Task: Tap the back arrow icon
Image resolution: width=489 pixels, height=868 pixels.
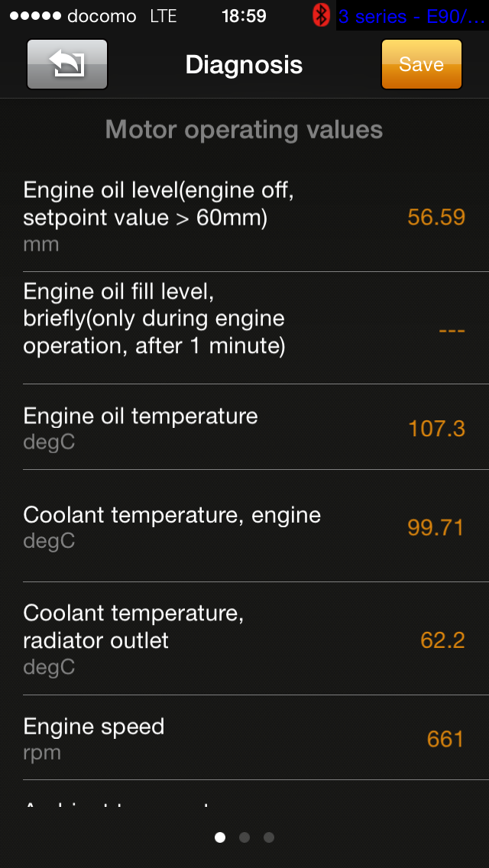Action: coord(67,65)
